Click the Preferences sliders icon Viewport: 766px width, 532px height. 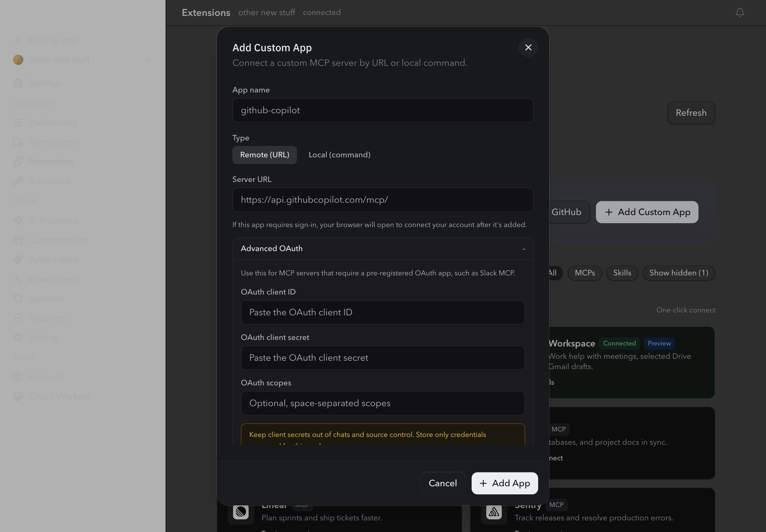18,123
